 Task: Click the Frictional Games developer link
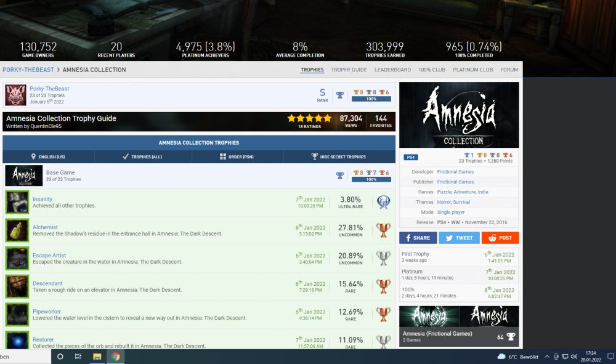(x=455, y=172)
